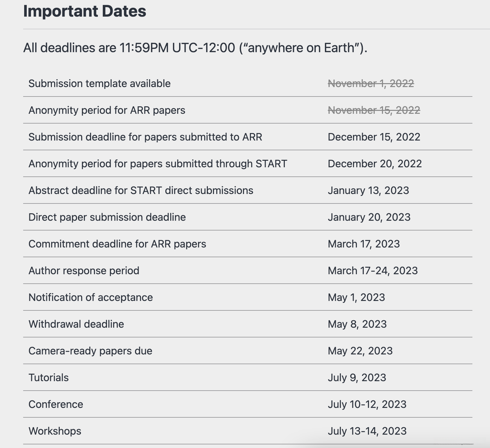The image size is (490, 448).
Task: Click the May 22, 2023 camera-ready date
Action: 360,351
